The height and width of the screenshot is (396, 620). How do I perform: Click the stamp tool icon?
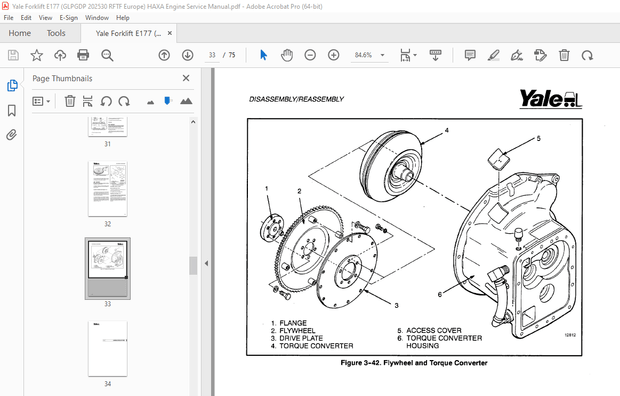click(540, 55)
